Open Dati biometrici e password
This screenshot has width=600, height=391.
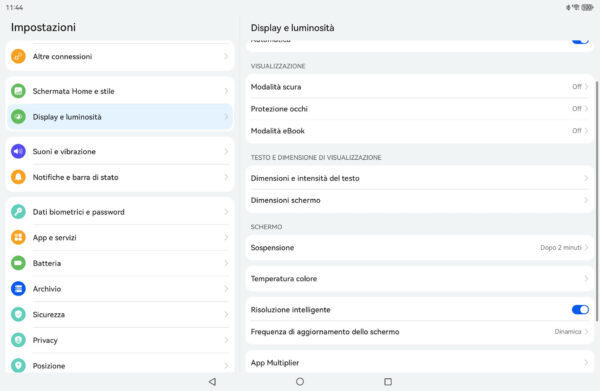click(120, 212)
